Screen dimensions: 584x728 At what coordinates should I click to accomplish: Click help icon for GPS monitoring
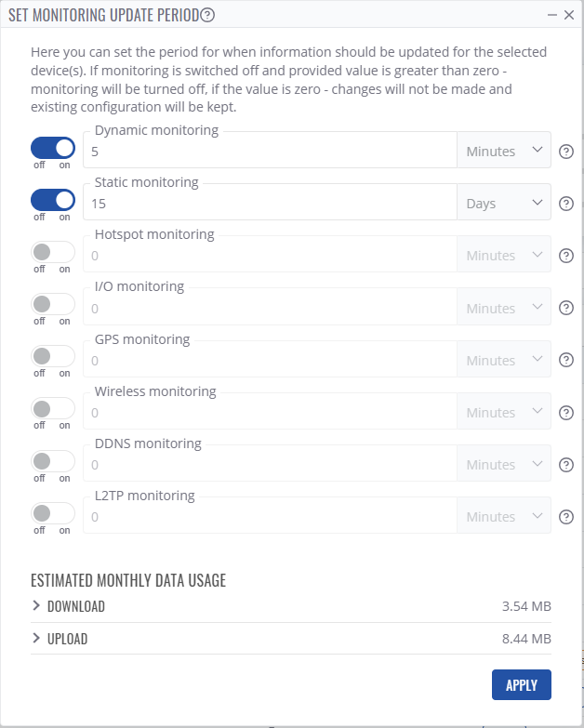click(x=565, y=361)
